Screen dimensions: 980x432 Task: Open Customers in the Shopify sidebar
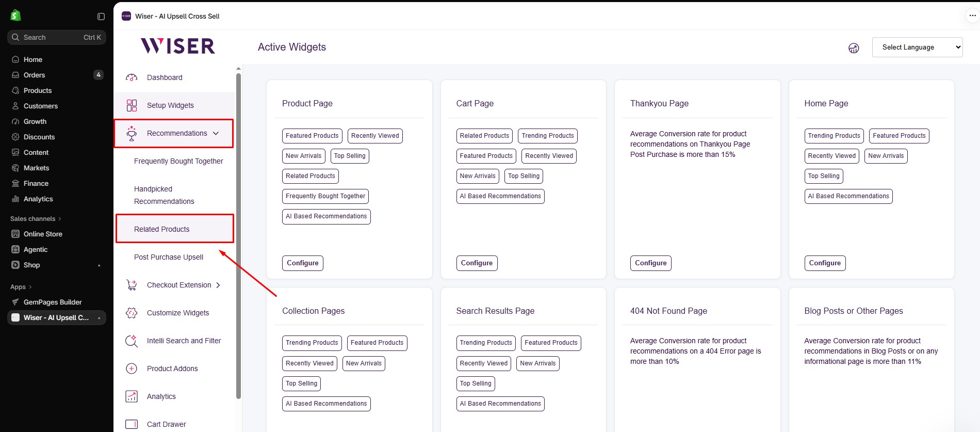[41, 106]
